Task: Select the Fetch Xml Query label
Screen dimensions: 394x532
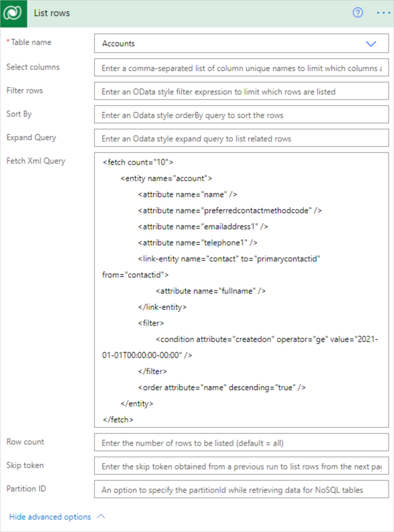Action: tap(36, 161)
